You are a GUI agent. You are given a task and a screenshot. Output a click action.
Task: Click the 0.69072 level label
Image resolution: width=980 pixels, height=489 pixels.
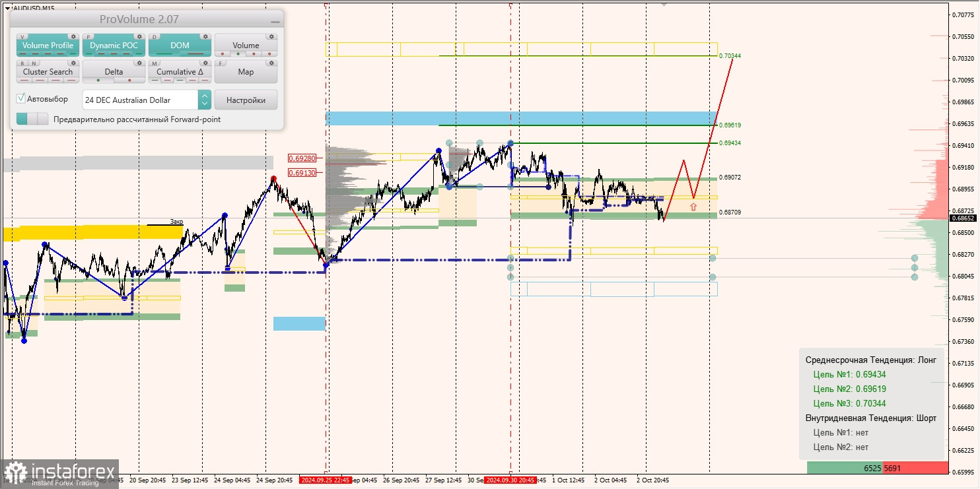pos(730,178)
